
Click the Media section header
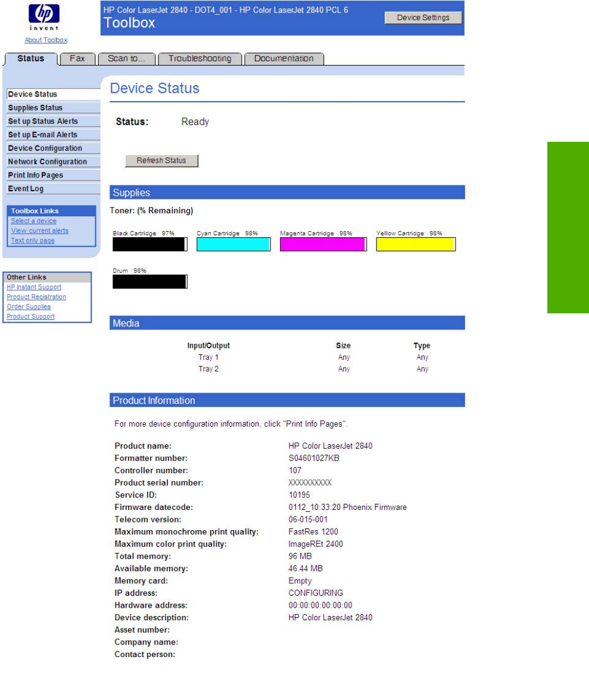[288, 323]
